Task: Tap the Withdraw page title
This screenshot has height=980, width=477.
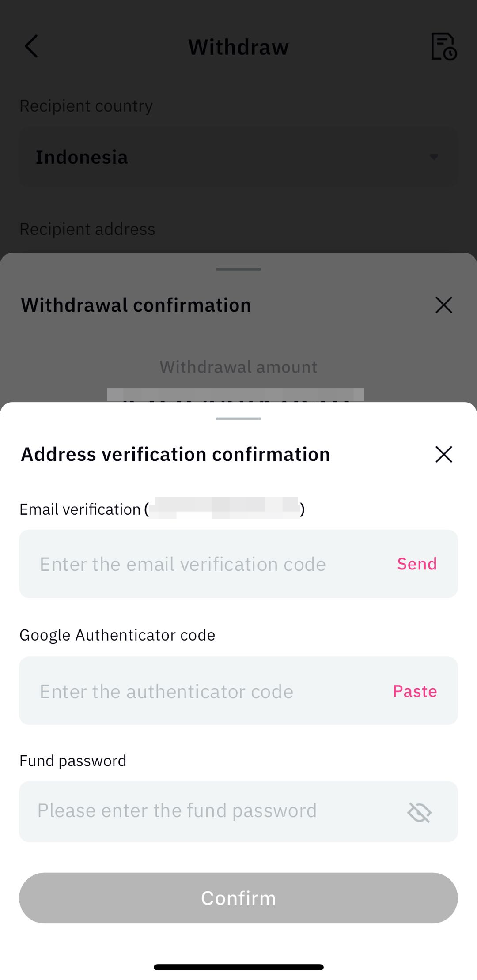Action: [238, 47]
